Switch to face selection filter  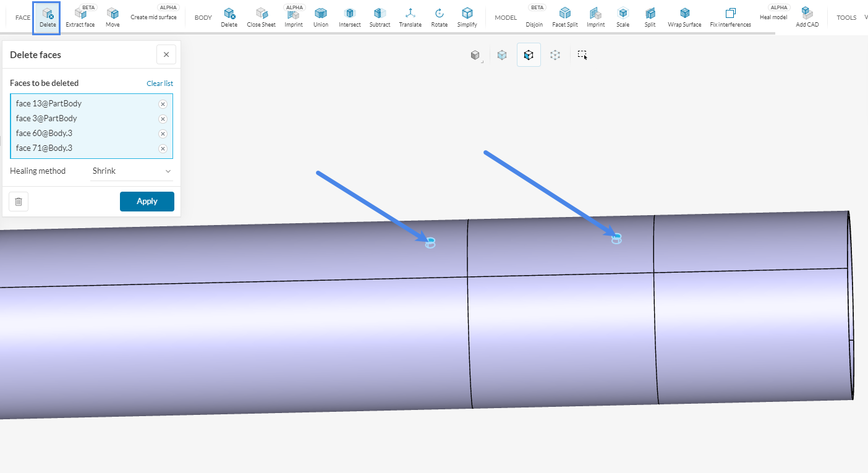(x=529, y=55)
